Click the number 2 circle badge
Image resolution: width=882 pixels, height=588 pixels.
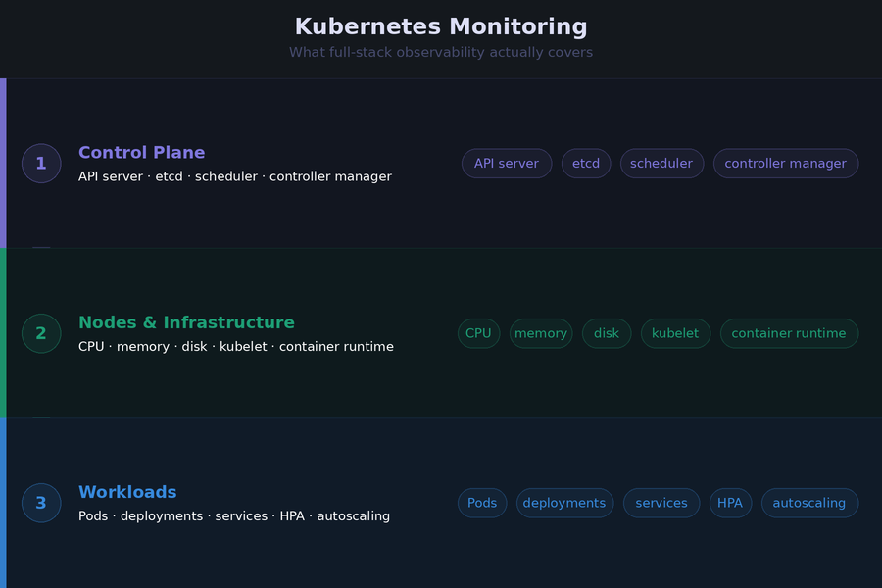pyautogui.click(x=41, y=333)
